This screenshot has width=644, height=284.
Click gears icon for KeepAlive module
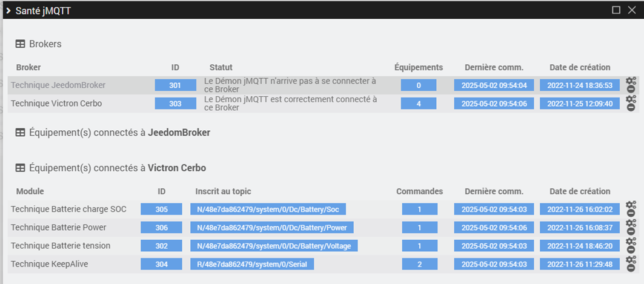click(x=631, y=264)
